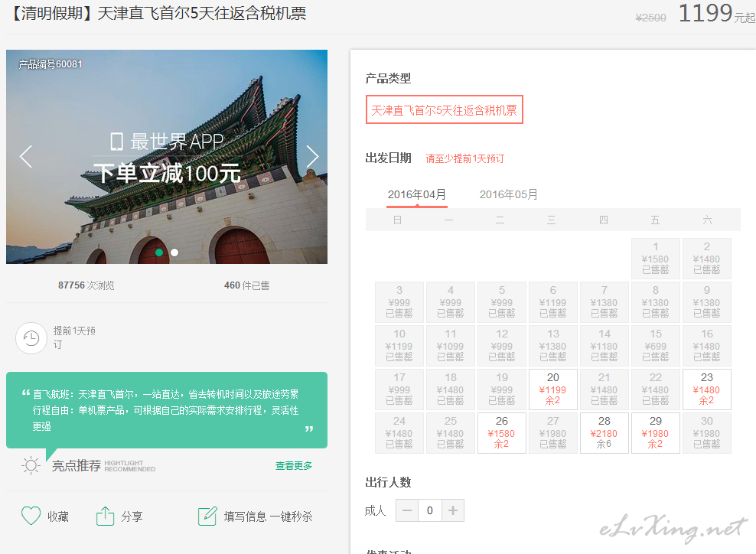
Task: Click 收藏 label to favorite
Action: tap(58, 517)
